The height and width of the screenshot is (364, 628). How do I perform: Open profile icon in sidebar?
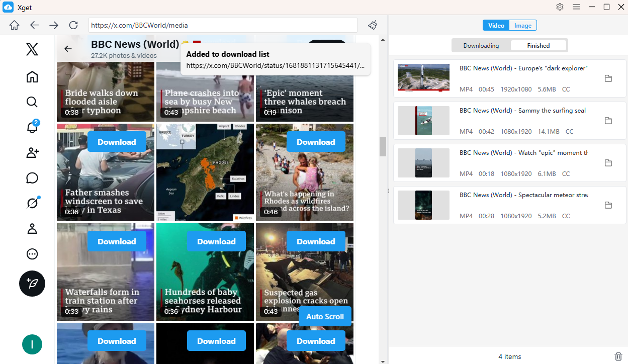[x=32, y=229]
